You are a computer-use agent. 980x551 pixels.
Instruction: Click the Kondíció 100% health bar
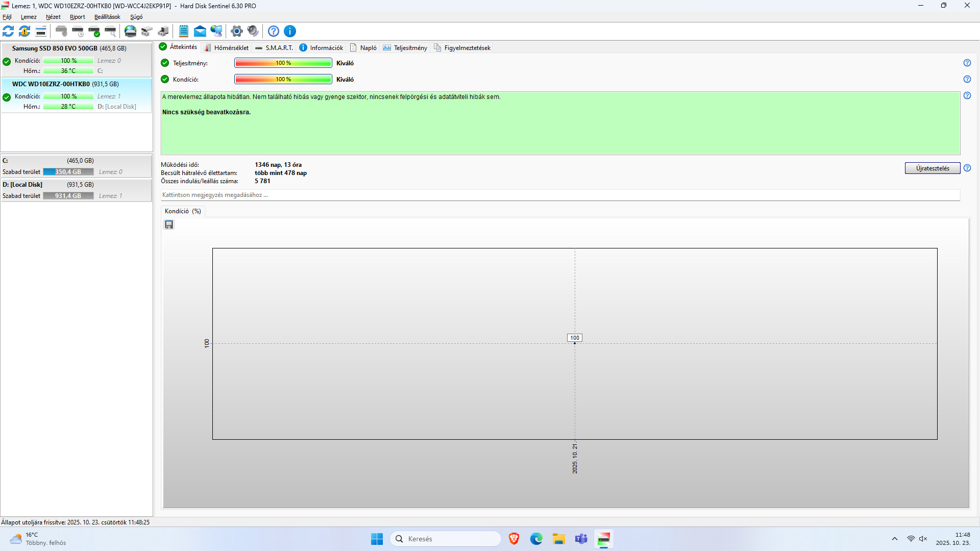(x=283, y=79)
